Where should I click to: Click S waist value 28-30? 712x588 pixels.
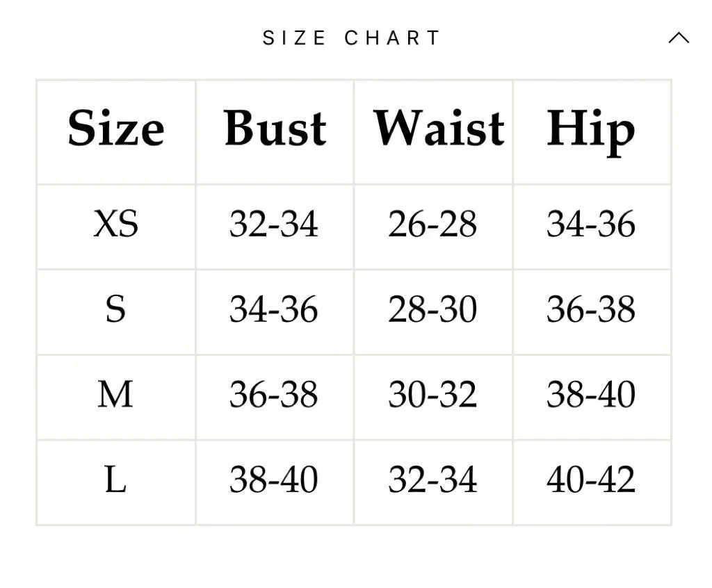click(x=432, y=309)
